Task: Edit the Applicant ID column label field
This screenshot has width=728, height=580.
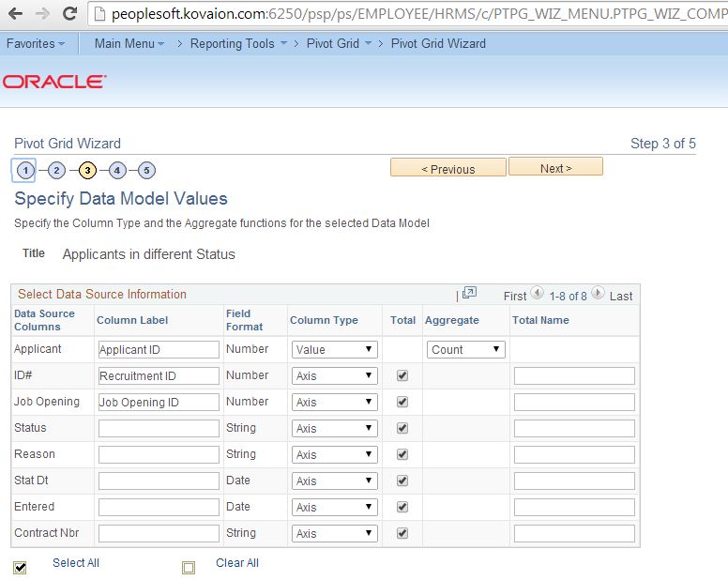Action: [x=159, y=350]
